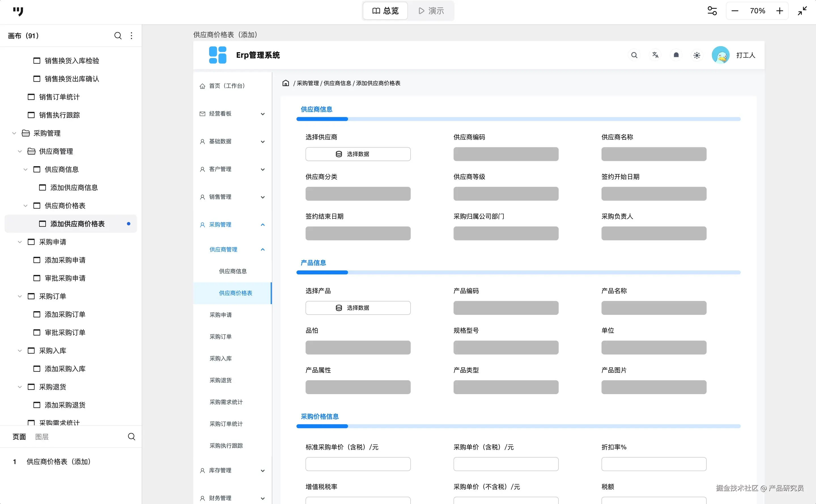Screen dimensions: 816x504
Task: Collapse the 供应商管理 sidebar submenu
Action: (262, 250)
